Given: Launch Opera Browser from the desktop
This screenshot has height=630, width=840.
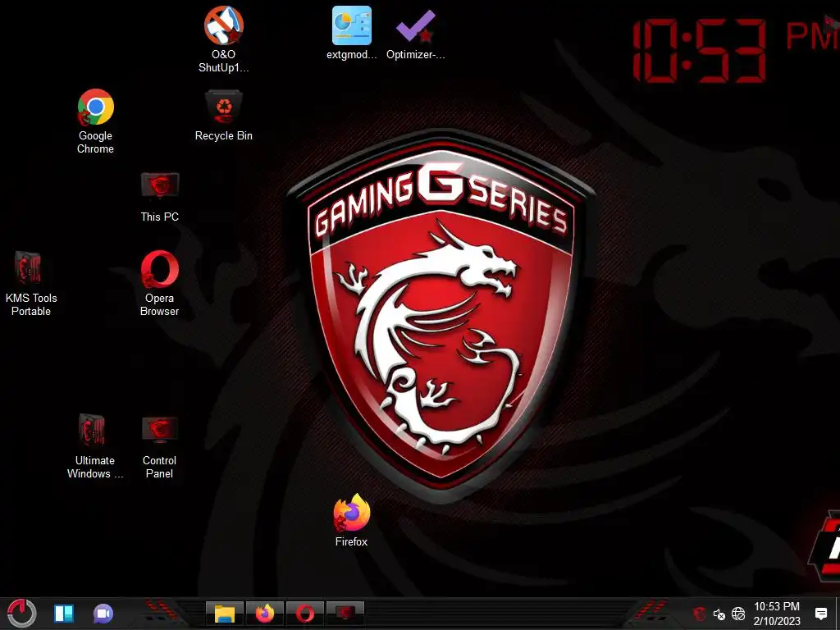Looking at the screenshot, I should (x=160, y=284).
